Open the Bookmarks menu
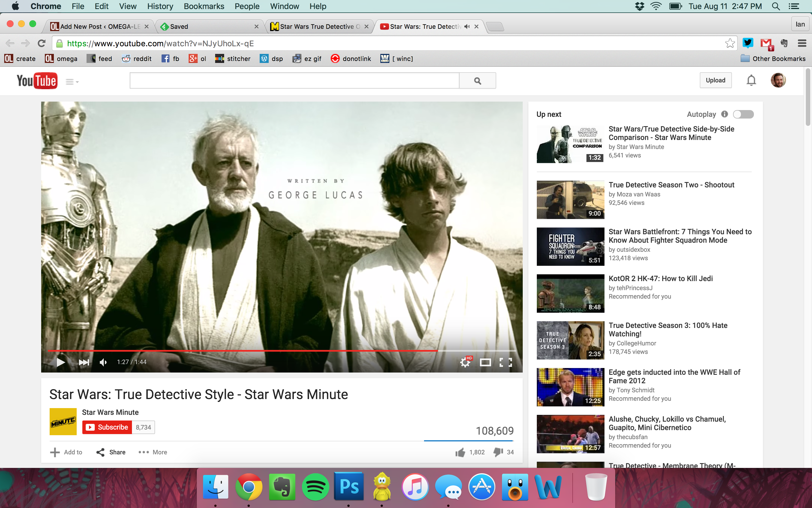 [204, 6]
